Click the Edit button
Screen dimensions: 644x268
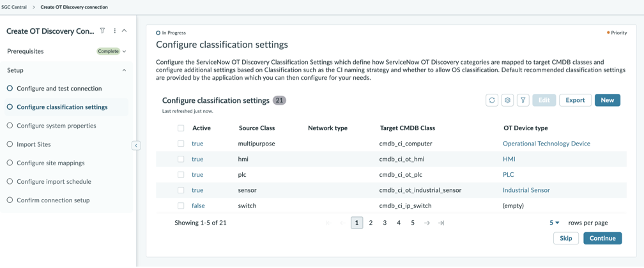[x=544, y=100]
